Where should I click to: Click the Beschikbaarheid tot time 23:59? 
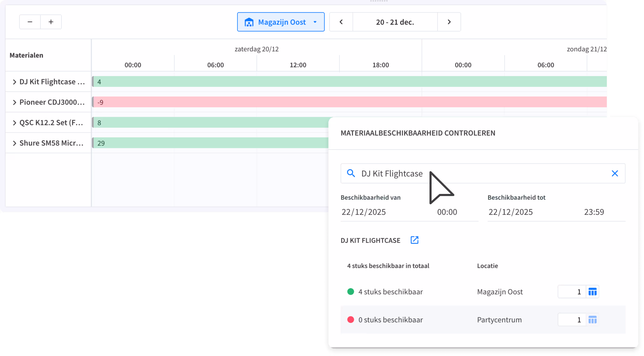(x=594, y=212)
